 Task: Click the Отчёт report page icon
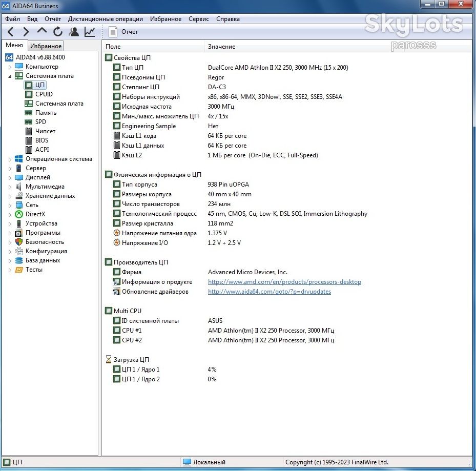pyautogui.click(x=113, y=32)
